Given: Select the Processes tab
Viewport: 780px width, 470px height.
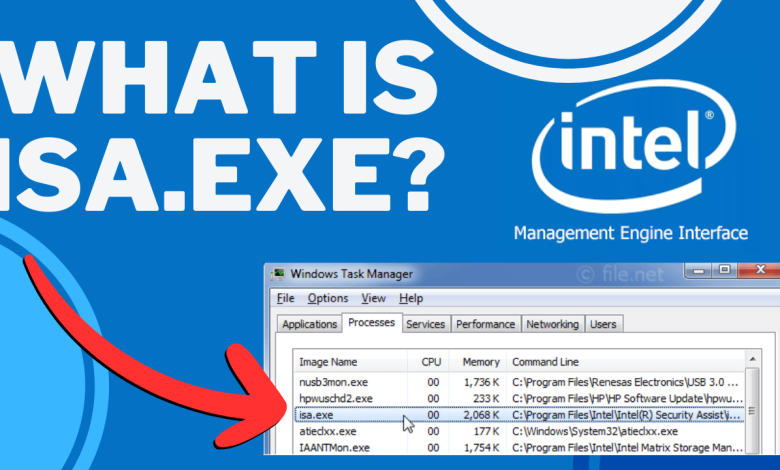Looking at the screenshot, I should [x=372, y=323].
